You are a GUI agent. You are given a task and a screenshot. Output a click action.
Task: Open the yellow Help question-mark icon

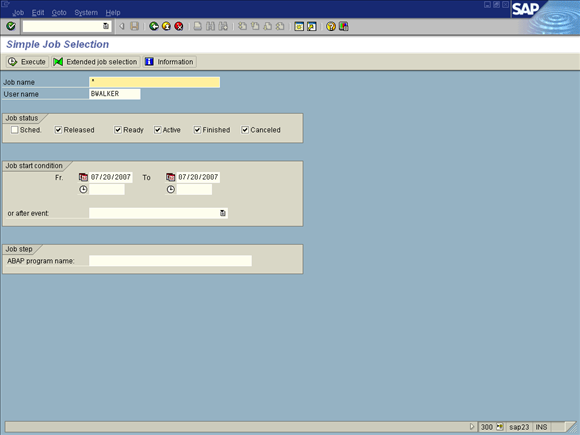[x=331, y=26]
